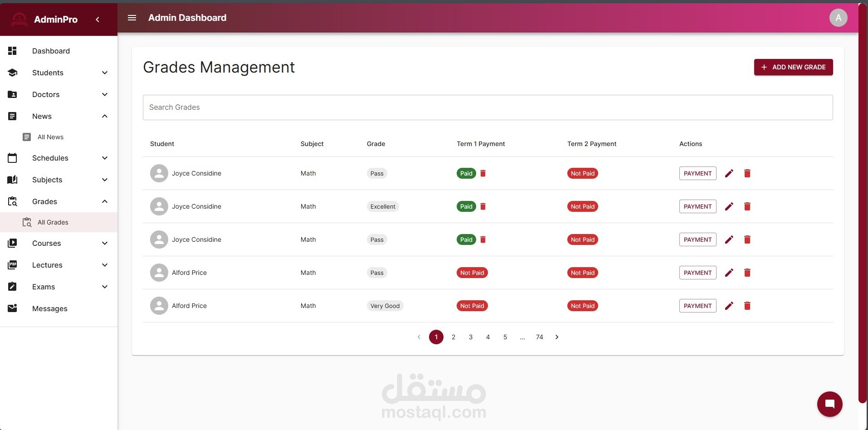Viewport: 868px width, 430px height.
Task: Click PAYMENT button for Alford Price Pass
Action: click(x=697, y=273)
